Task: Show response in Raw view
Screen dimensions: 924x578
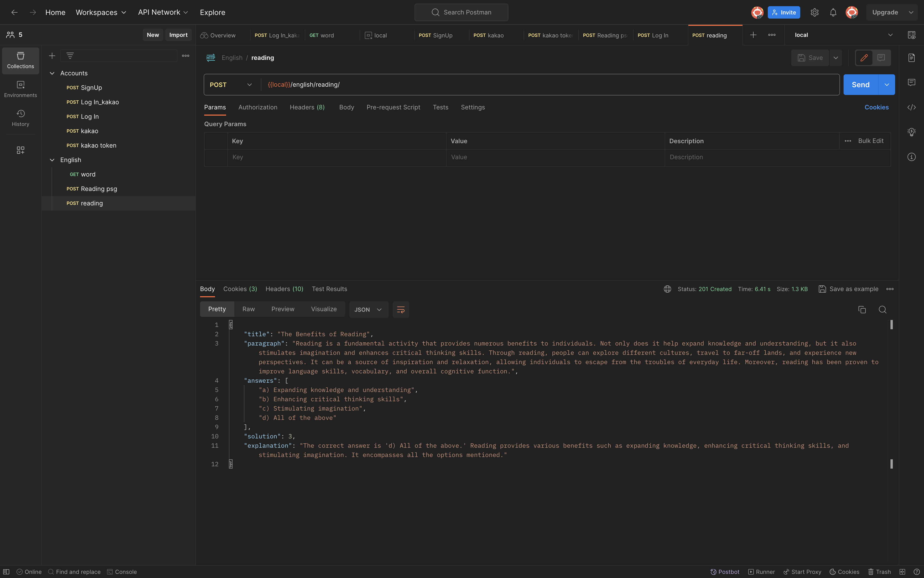Action: tap(249, 309)
